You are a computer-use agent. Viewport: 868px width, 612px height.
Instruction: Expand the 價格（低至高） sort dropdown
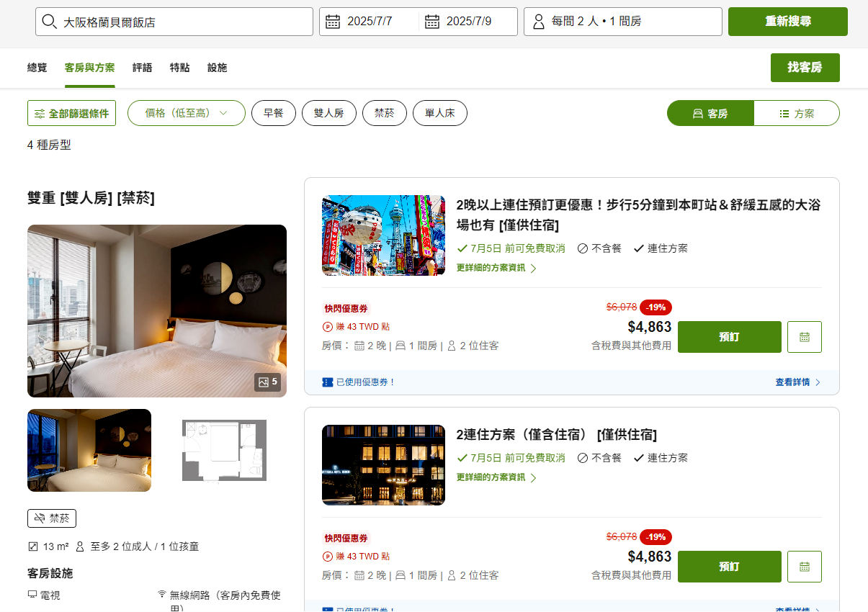(x=186, y=113)
